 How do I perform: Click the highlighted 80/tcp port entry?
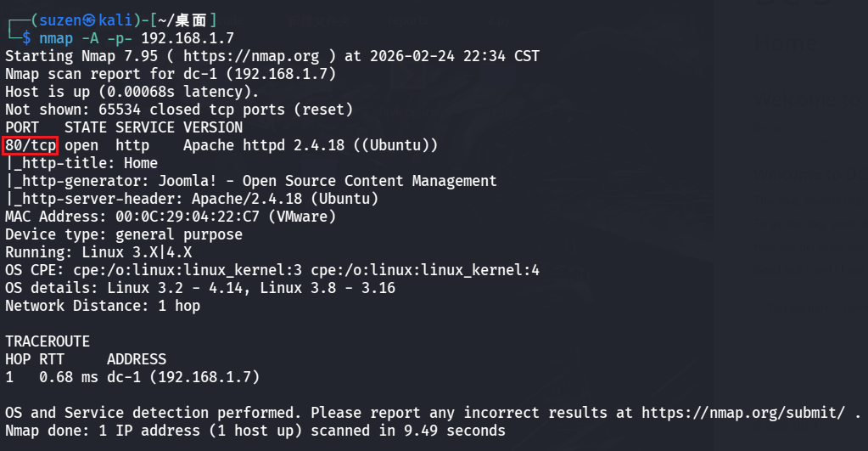click(31, 145)
